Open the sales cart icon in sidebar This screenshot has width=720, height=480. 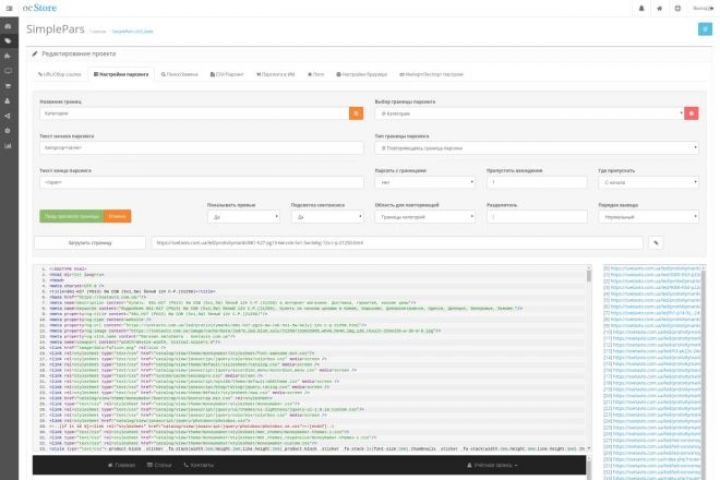(8, 86)
